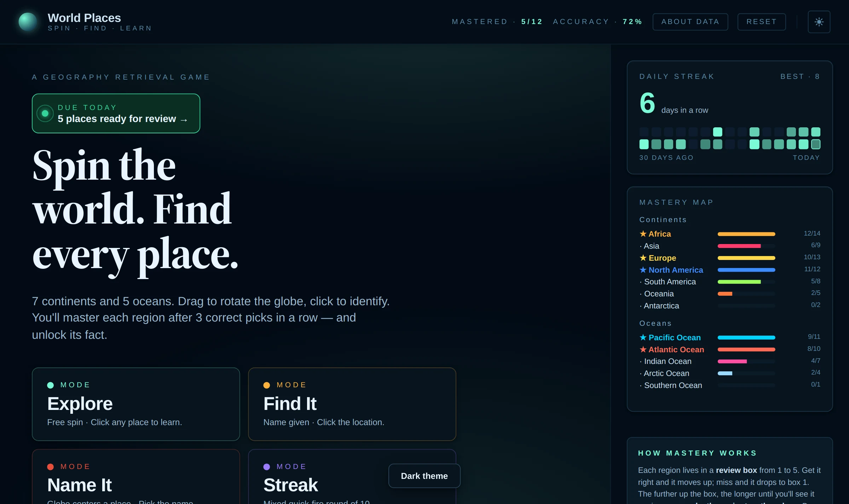This screenshot has height=504, width=849.
Task: Click the star icon beside Atlantic Ocean
Action: [643, 349]
